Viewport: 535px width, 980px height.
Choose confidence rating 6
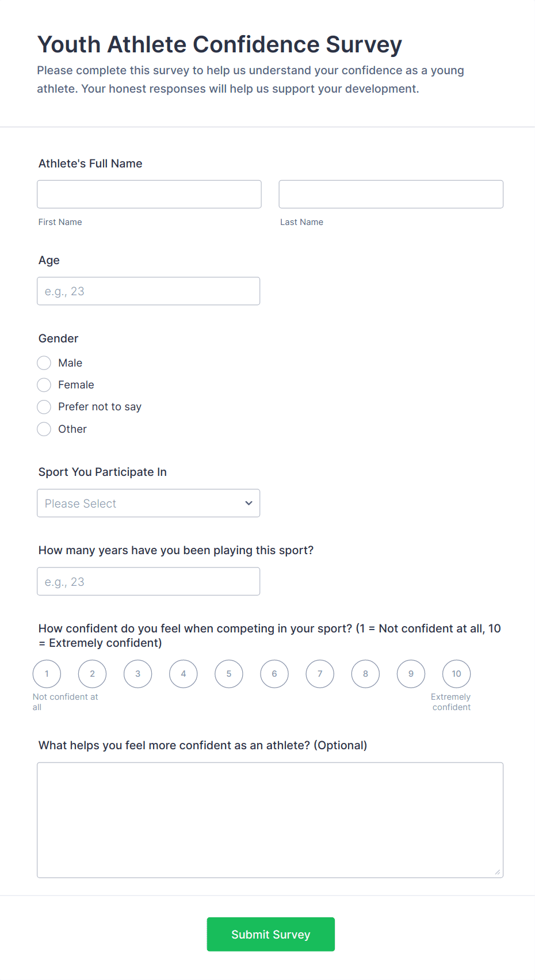point(274,674)
